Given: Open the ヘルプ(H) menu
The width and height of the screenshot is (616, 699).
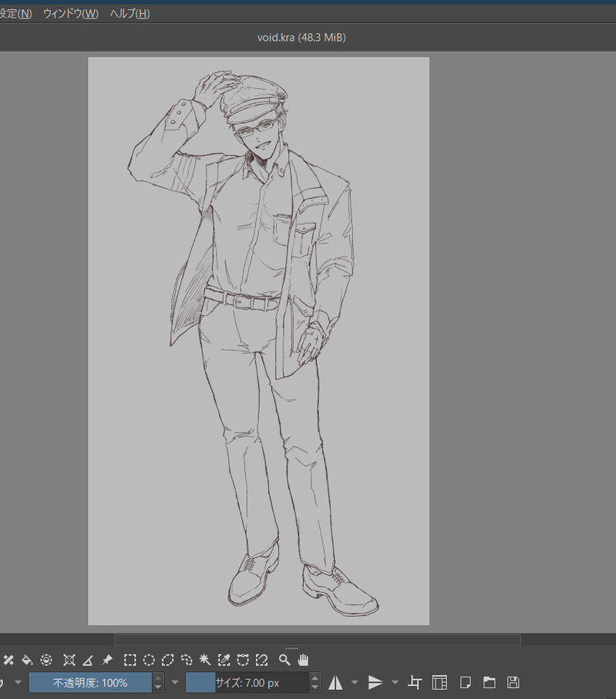Looking at the screenshot, I should click(x=130, y=13).
